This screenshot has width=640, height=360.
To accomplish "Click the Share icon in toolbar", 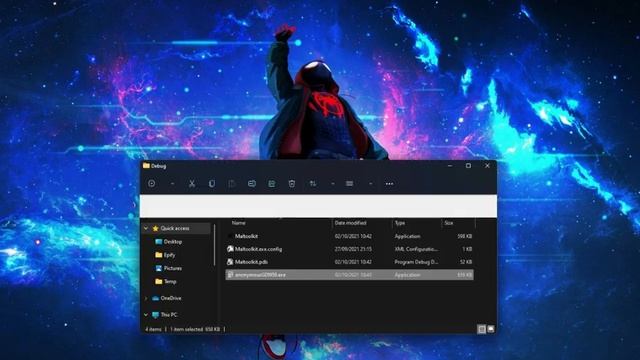I will point(272,184).
